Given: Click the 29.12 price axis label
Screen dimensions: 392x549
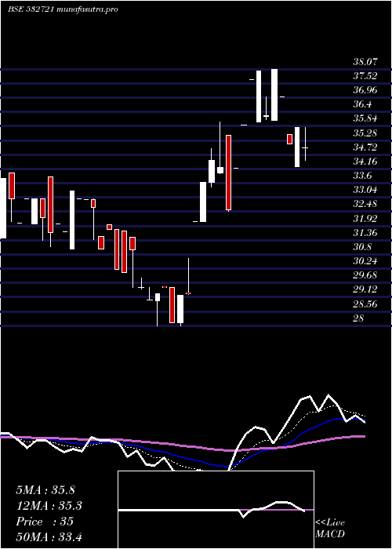Looking at the screenshot, I should 365,289.
